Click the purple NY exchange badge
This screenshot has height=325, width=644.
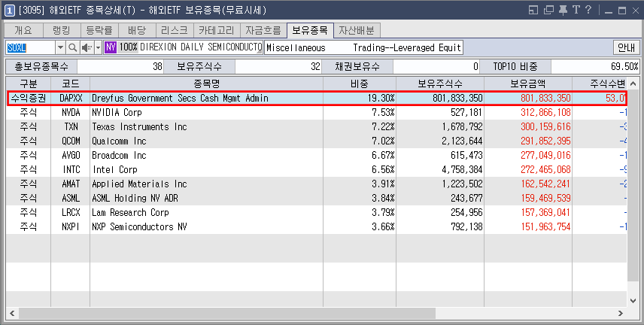click(x=111, y=47)
